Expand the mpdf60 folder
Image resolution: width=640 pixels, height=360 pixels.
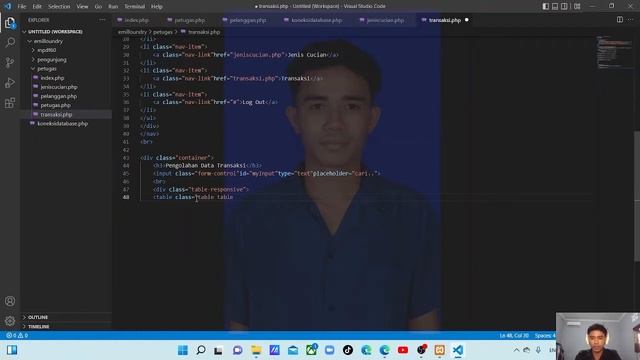pos(47,50)
